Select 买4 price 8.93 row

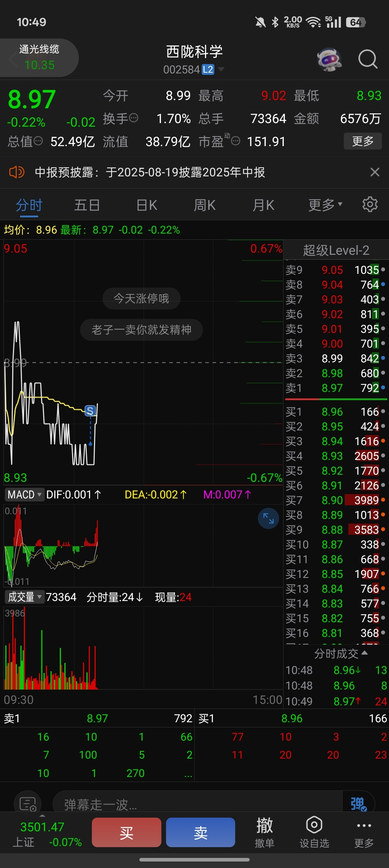click(336, 456)
